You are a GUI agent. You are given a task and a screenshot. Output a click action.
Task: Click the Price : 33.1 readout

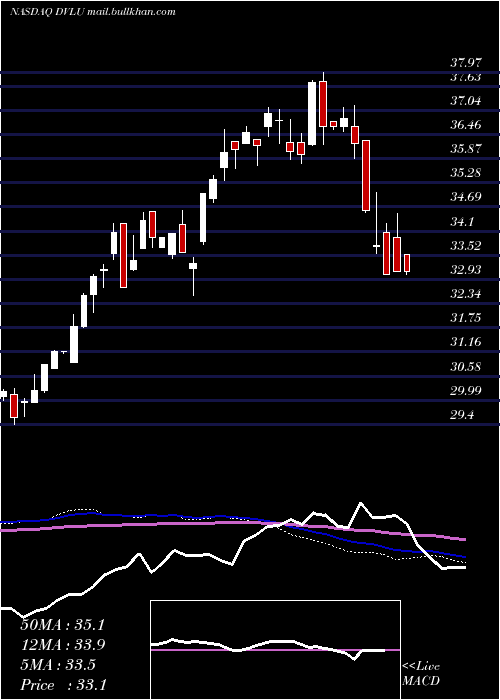pos(63,685)
